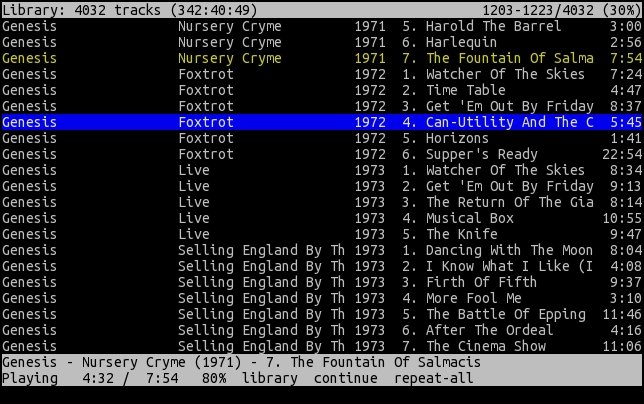Choose Foxtrot track Get 'Em Out By Friday 8:37
The width and height of the screenshot is (644, 404).
pyautogui.click(x=322, y=106)
